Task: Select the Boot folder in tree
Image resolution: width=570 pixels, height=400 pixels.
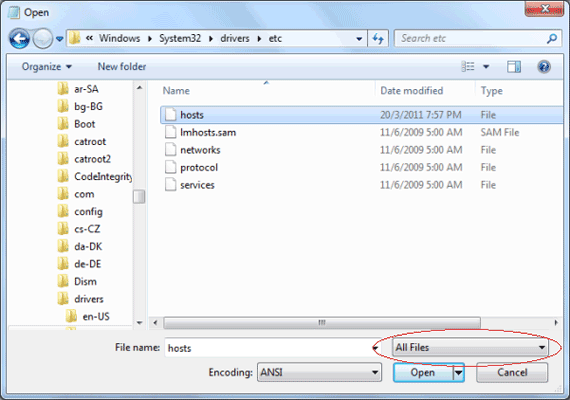Action: click(x=85, y=124)
